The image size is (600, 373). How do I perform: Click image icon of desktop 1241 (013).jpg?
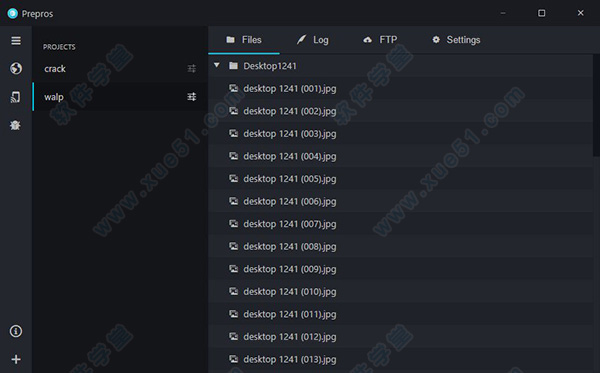(233, 359)
